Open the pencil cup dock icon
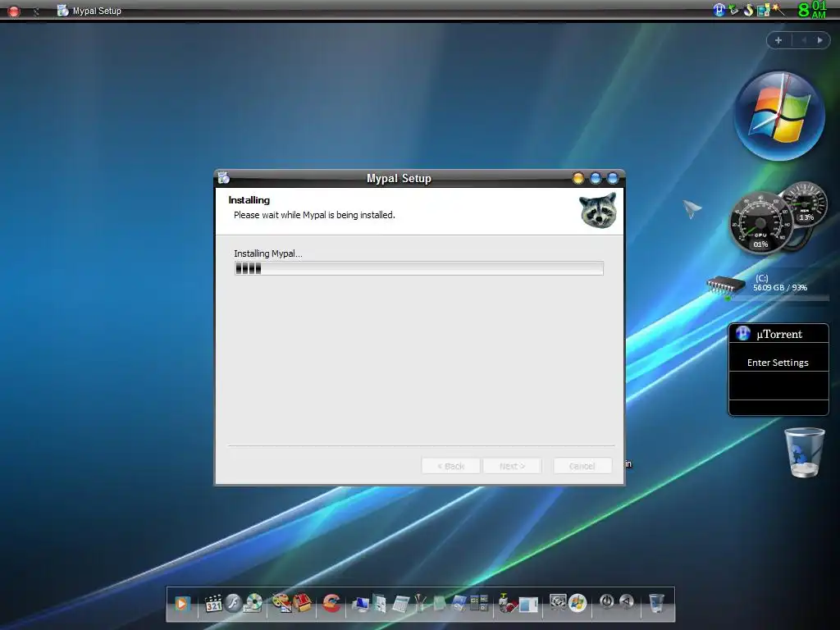 (x=421, y=603)
